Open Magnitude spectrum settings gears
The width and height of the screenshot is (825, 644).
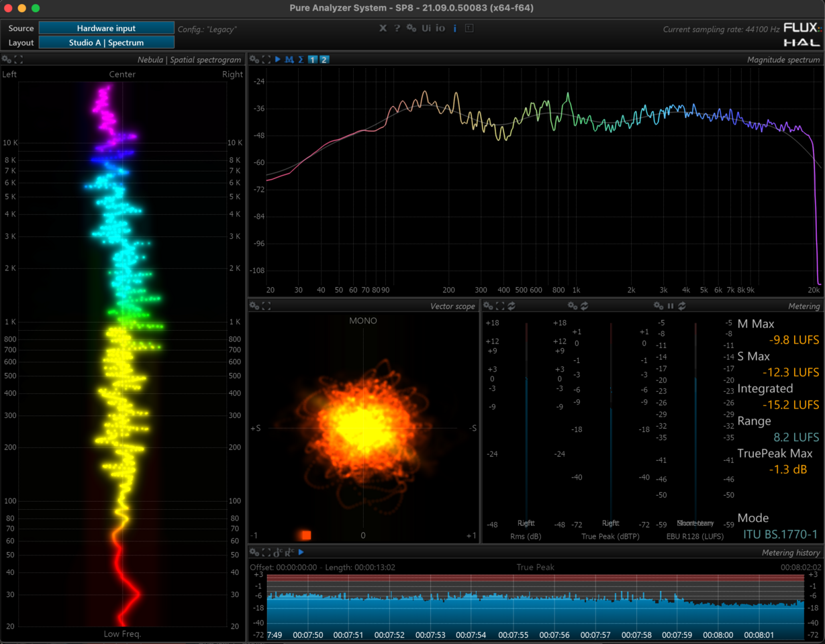pyautogui.click(x=254, y=60)
